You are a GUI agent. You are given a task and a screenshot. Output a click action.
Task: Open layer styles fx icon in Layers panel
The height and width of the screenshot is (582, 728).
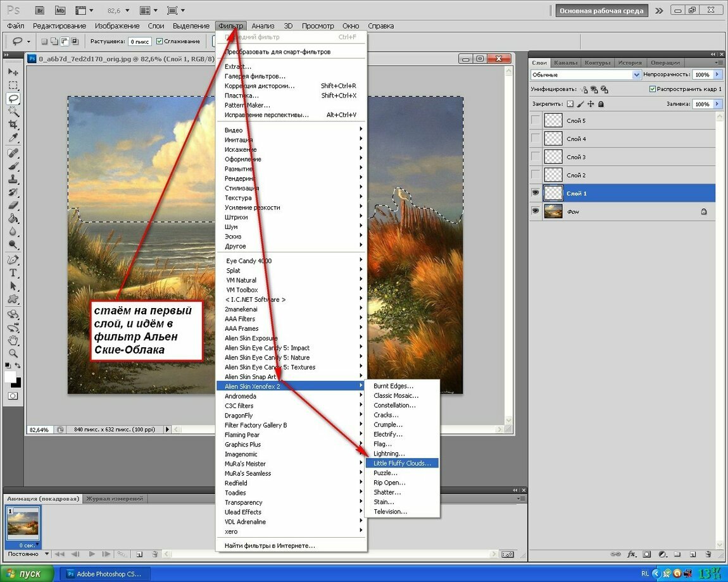pos(631,554)
